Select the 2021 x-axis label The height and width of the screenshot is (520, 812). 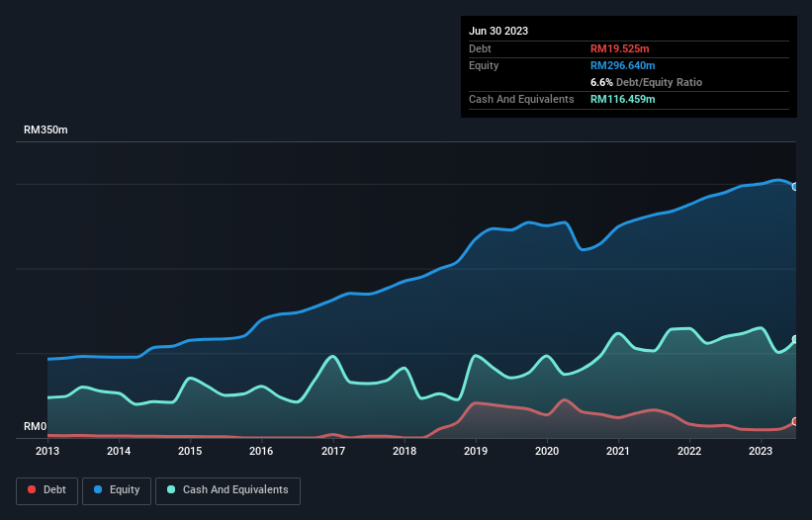[x=618, y=451]
